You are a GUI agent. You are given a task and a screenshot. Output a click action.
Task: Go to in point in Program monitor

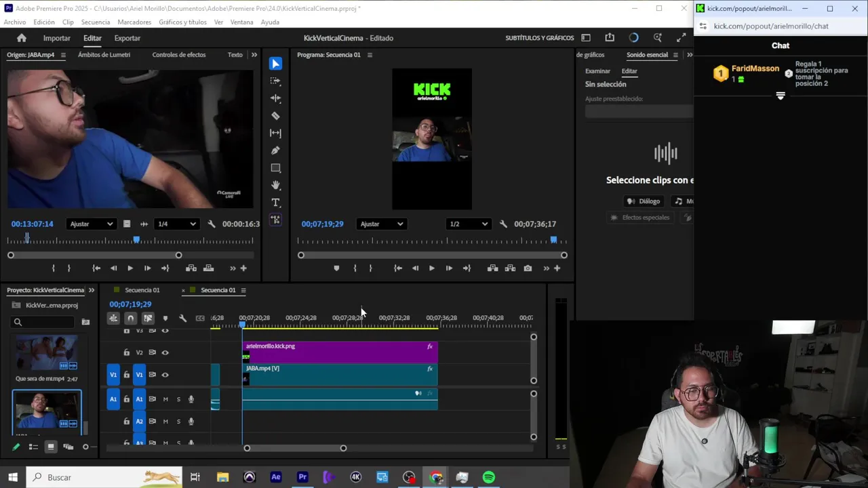click(398, 268)
